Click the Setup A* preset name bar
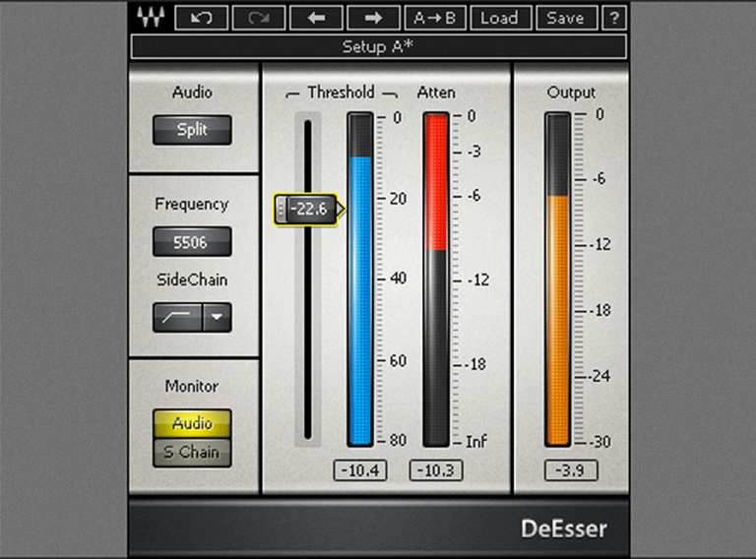756x559 pixels. (378, 46)
